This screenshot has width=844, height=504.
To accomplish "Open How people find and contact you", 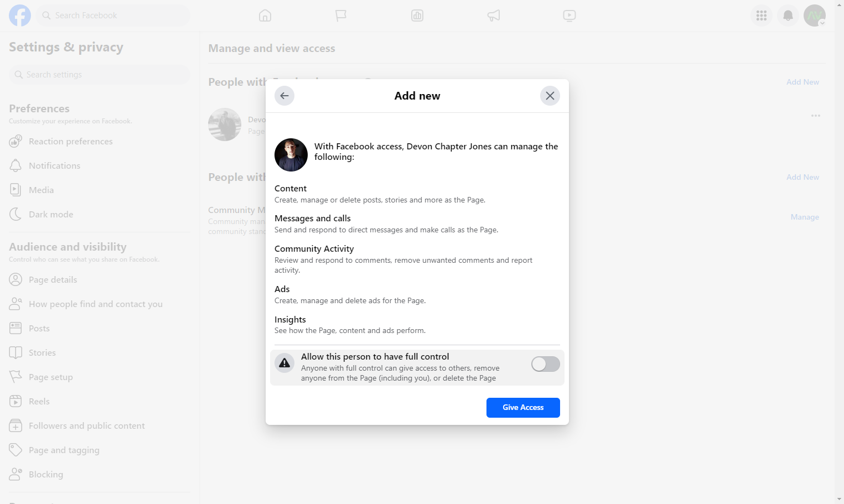I will (x=100, y=304).
